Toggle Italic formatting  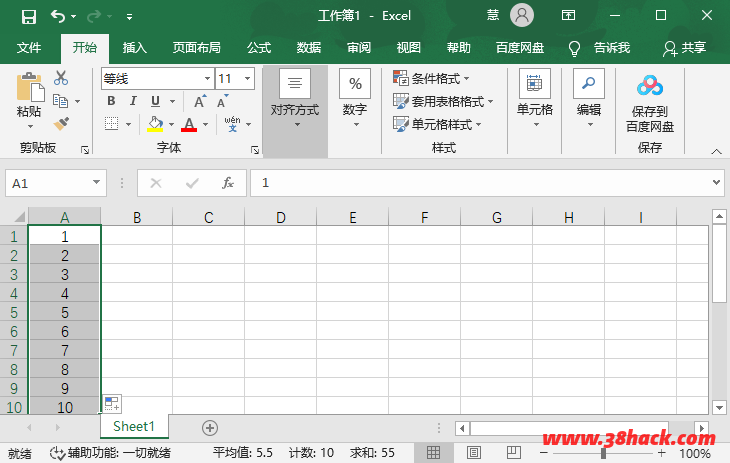[133, 101]
